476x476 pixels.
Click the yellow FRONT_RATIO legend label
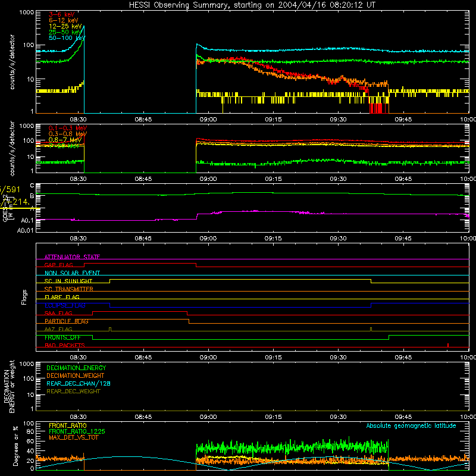pos(68,425)
